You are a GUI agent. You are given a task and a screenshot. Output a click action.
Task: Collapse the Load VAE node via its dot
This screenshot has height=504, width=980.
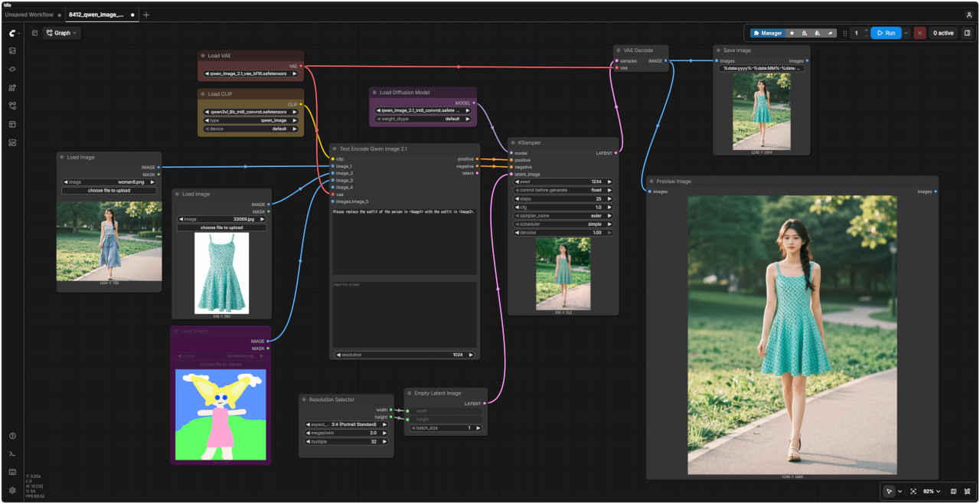click(203, 56)
